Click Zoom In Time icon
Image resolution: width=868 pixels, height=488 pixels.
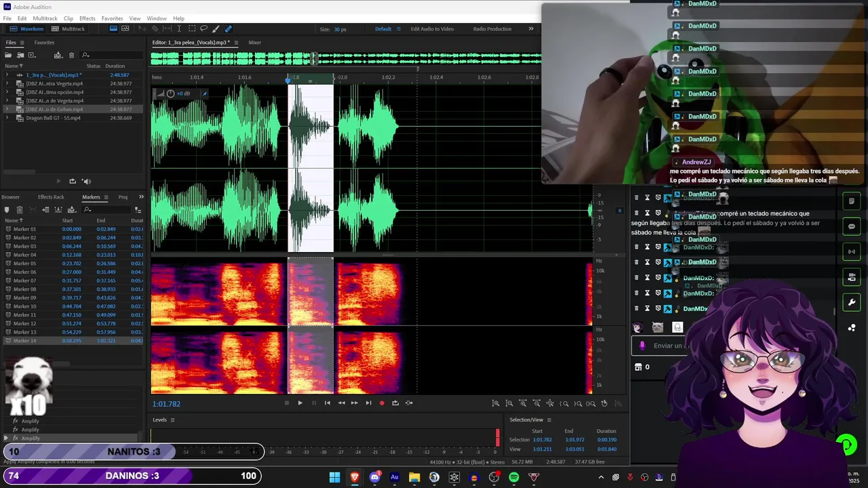523,403
